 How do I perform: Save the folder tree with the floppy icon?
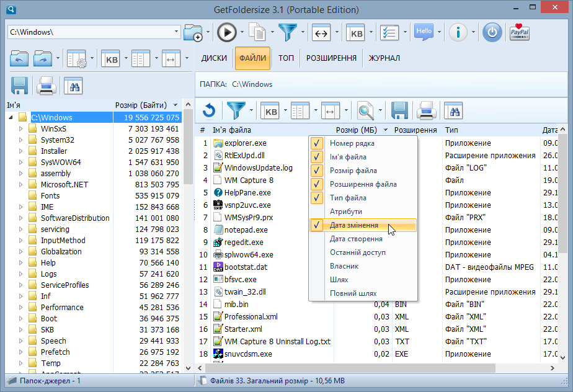(19, 86)
